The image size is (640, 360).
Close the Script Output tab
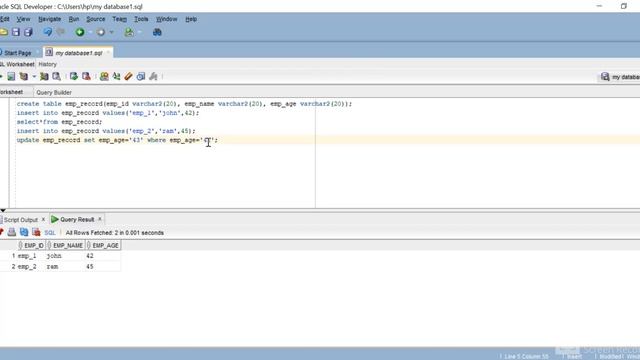[x=43, y=219]
